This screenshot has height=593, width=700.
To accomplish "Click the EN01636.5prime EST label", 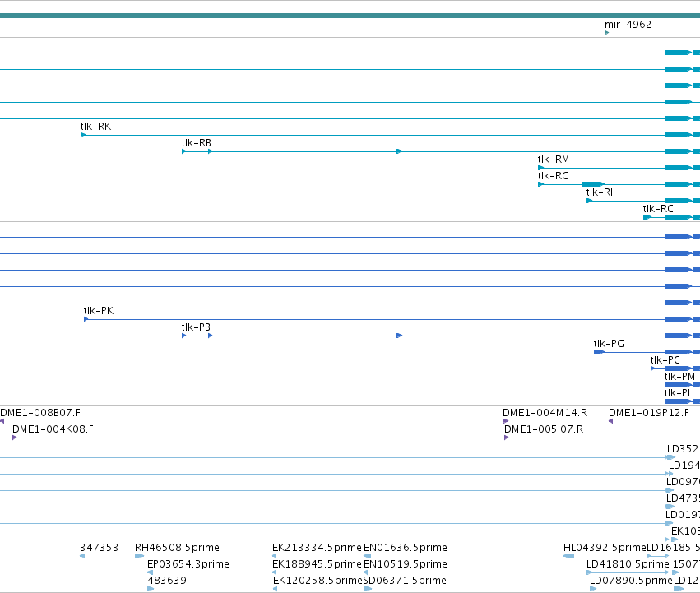I will tap(406, 548).
